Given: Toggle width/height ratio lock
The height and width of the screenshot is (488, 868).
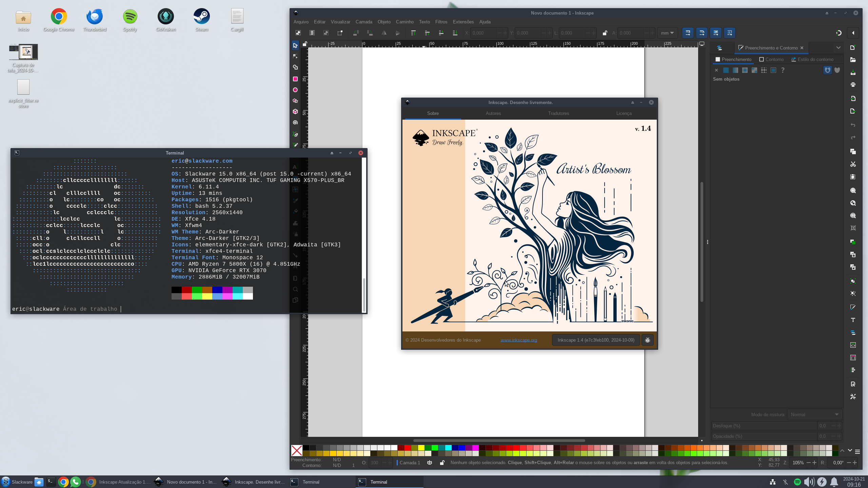Looking at the screenshot, I should [x=605, y=33].
